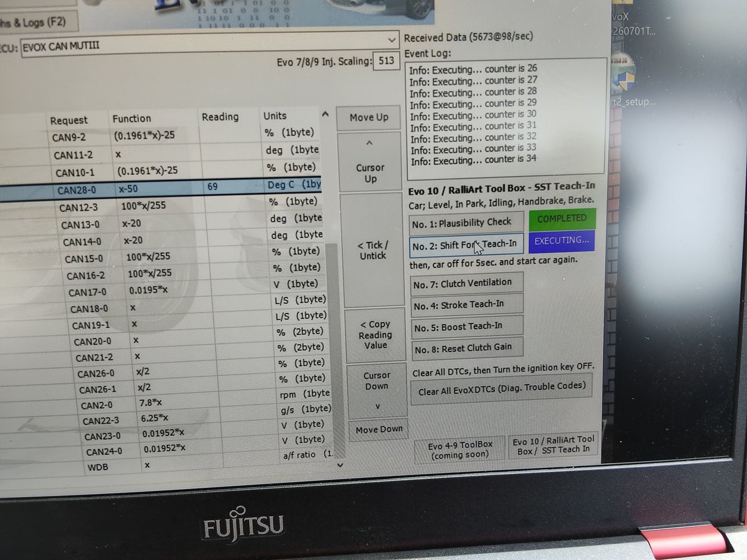
Task: Edit the Inj. Scaling field showing 513
Action: [386, 62]
